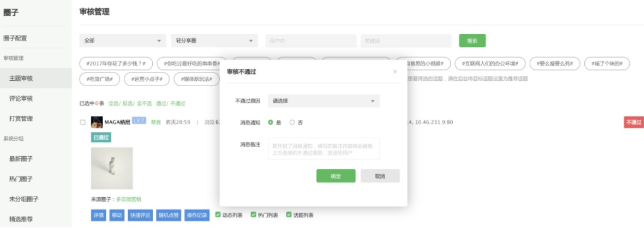Open MAGA纳尼 user avatar
Viewport: 644px width, 228px height.
[x=97, y=122]
